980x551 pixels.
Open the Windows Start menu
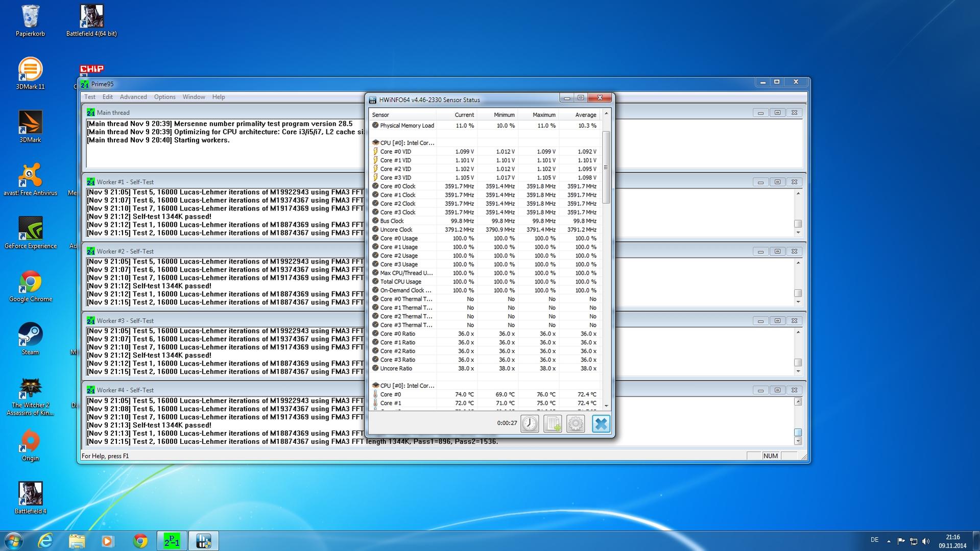tap(13, 541)
